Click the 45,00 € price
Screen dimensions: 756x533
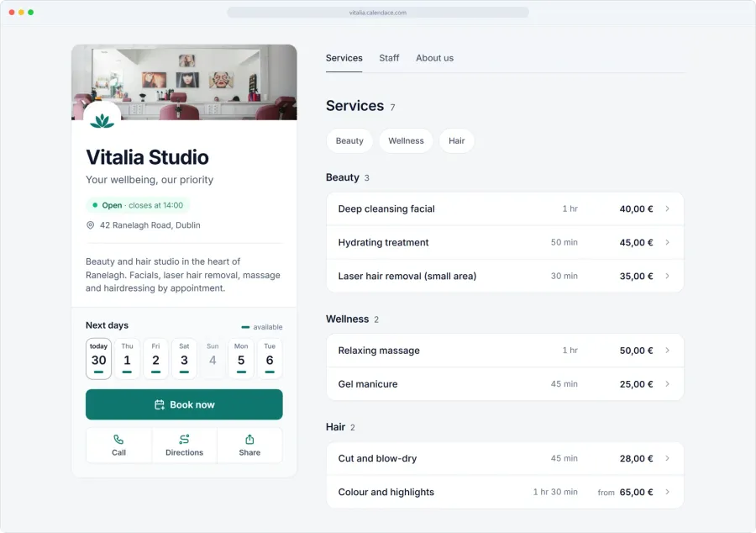point(636,242)
